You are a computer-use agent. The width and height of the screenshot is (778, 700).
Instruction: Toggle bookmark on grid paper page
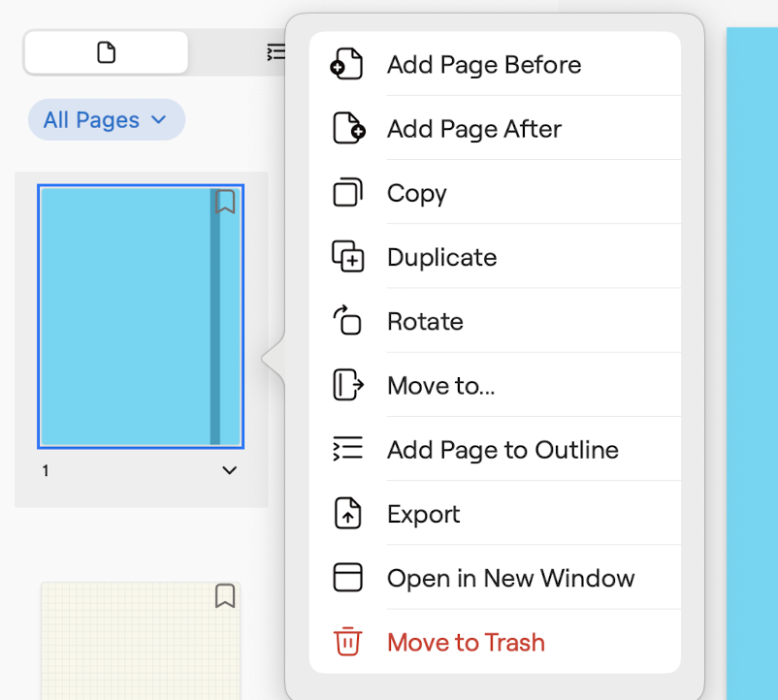click(x=225, y=595)
